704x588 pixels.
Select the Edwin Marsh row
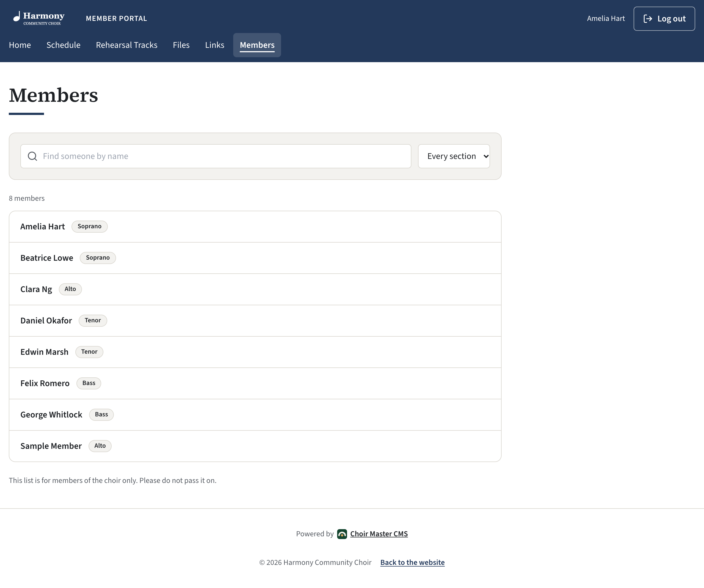(255, 352)
